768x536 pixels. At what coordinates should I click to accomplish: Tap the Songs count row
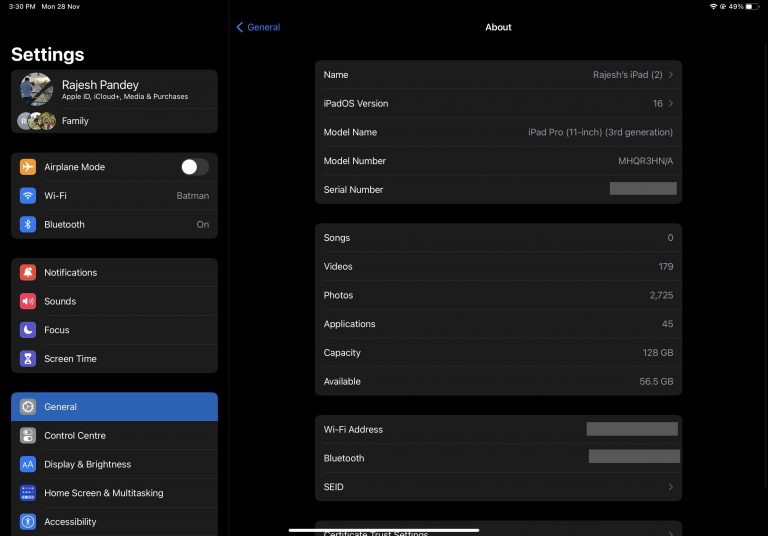[498, 238]
